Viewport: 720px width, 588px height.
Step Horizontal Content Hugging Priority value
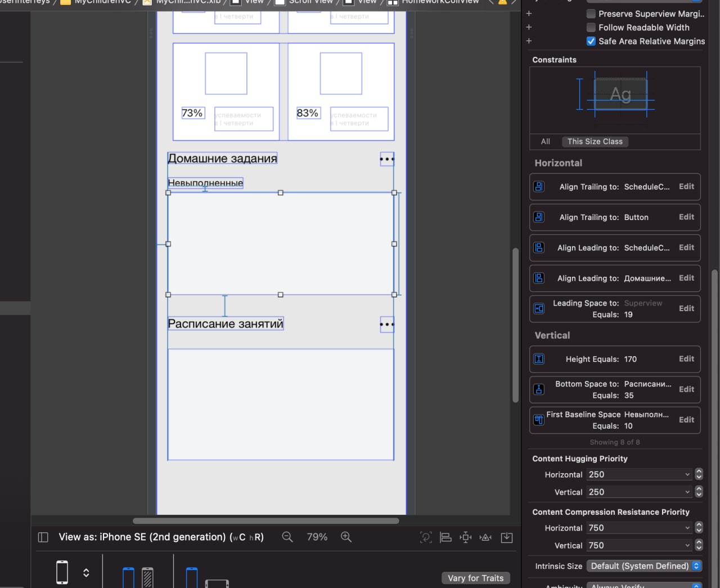pos(699,474)
